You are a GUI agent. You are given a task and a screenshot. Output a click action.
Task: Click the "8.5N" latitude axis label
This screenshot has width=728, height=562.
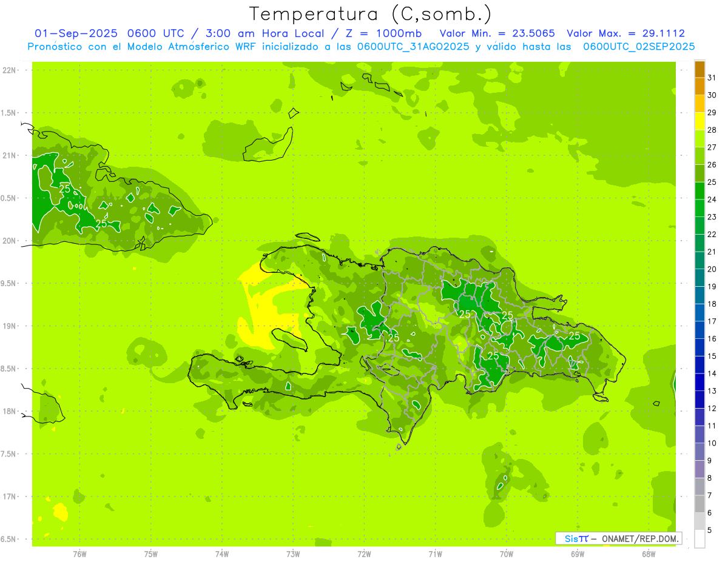[x=9, y=369]
